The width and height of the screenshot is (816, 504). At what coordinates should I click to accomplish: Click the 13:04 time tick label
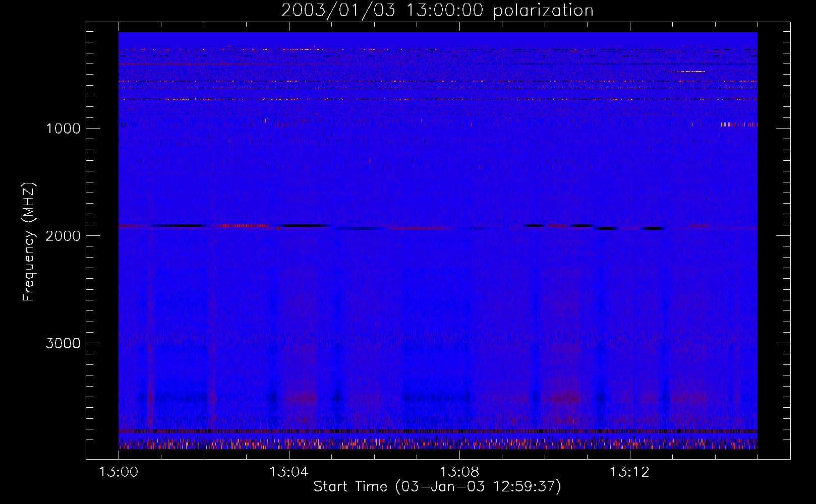point(288,472)
